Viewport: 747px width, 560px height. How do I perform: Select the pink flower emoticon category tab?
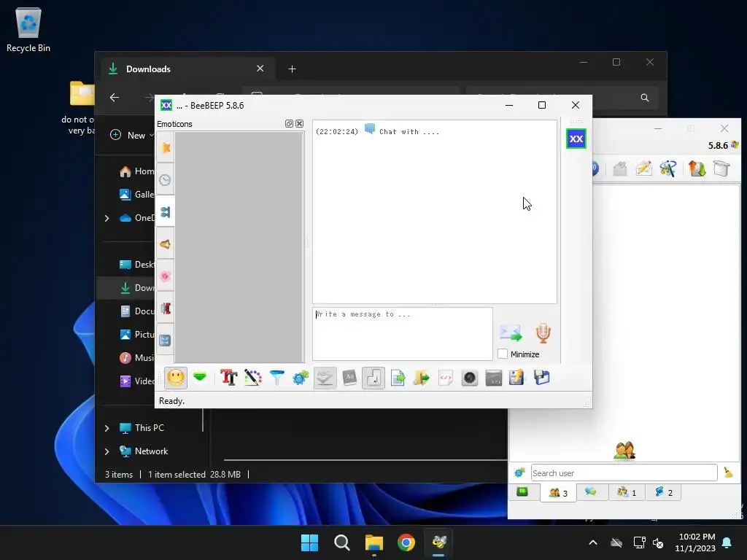point(166,276)
